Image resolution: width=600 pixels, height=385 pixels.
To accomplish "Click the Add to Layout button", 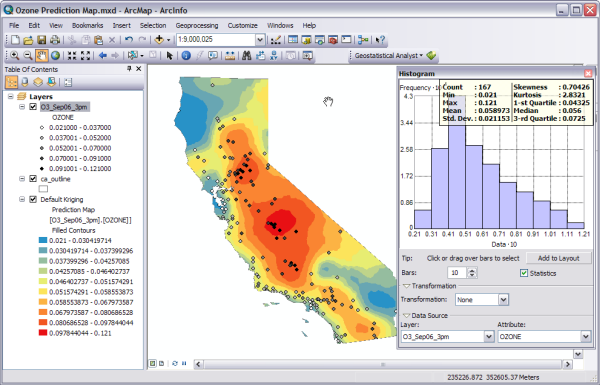I will click(559, 258).
